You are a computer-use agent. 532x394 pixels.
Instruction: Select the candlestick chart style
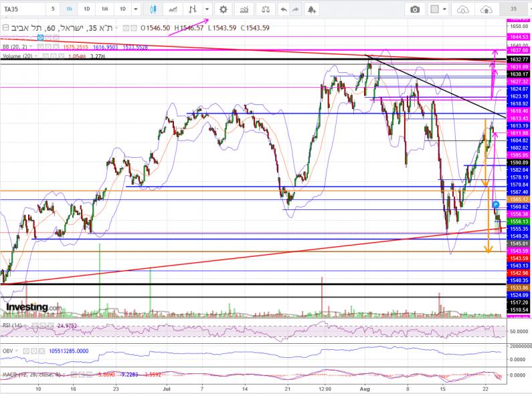click(x=153, y=9)
